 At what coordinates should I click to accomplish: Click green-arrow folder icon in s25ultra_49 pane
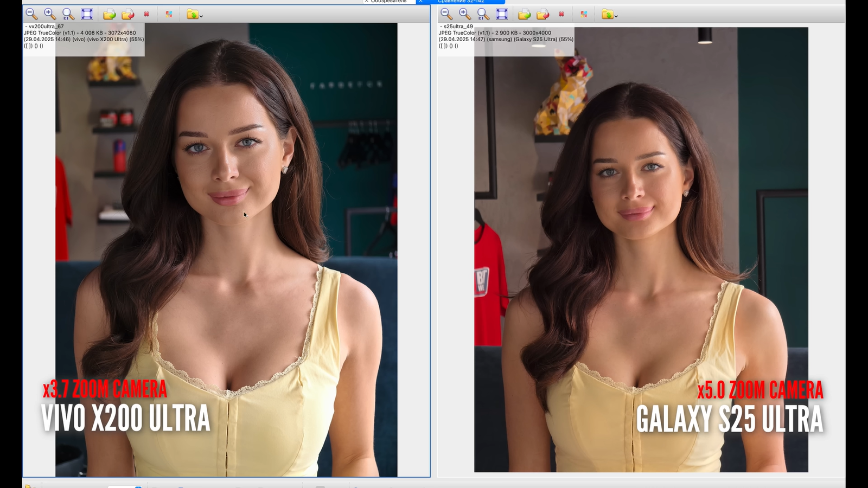525,14
